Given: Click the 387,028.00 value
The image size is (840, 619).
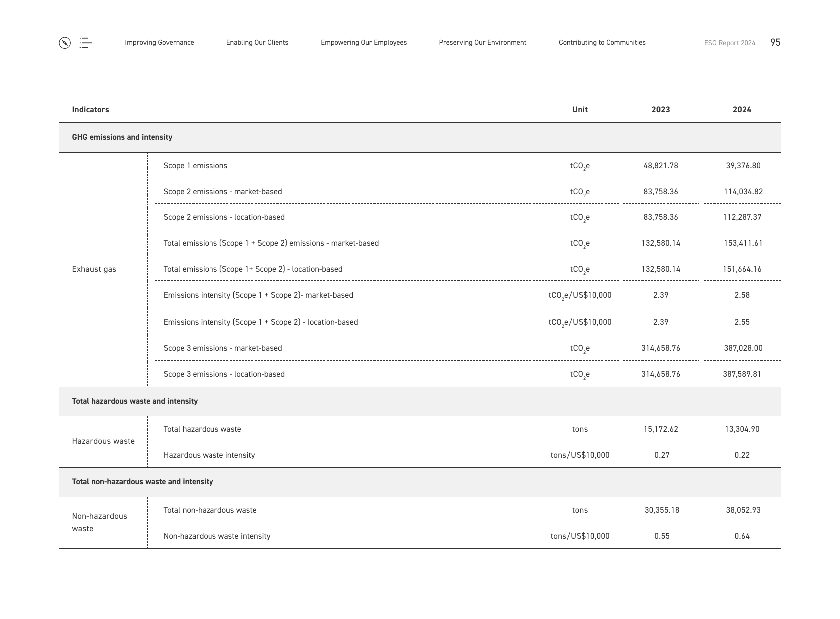Looking at the screenshot, I should point(743,348).
